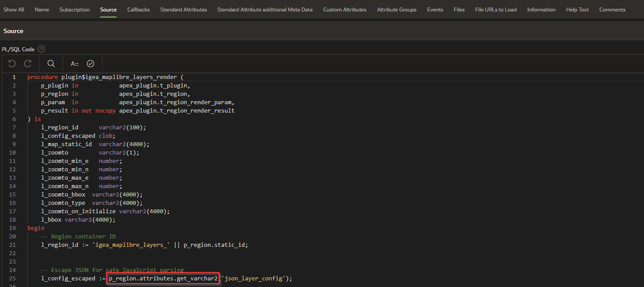Open help icon beside PL/SQL Code label

pyautogui.click(x=41, y=49)
